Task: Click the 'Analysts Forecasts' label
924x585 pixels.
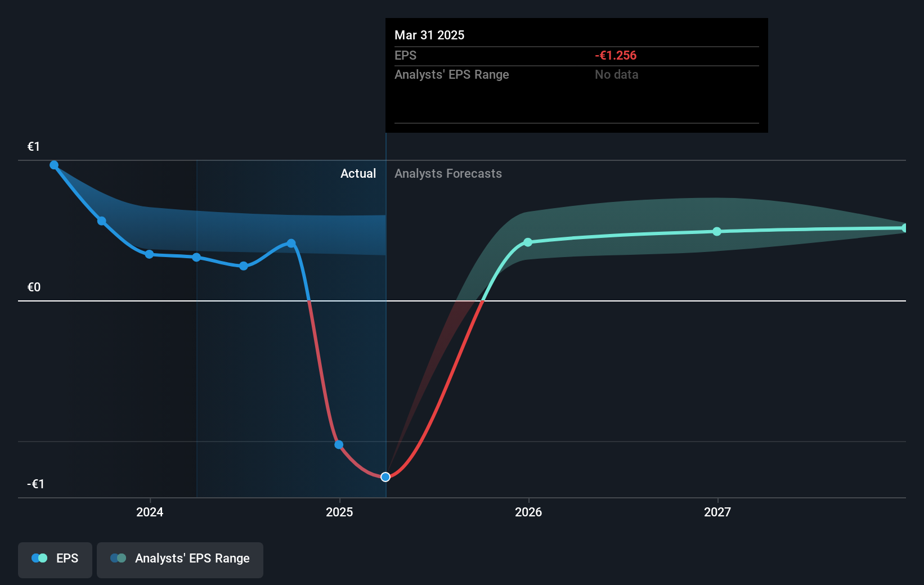Action: [448, 173]
